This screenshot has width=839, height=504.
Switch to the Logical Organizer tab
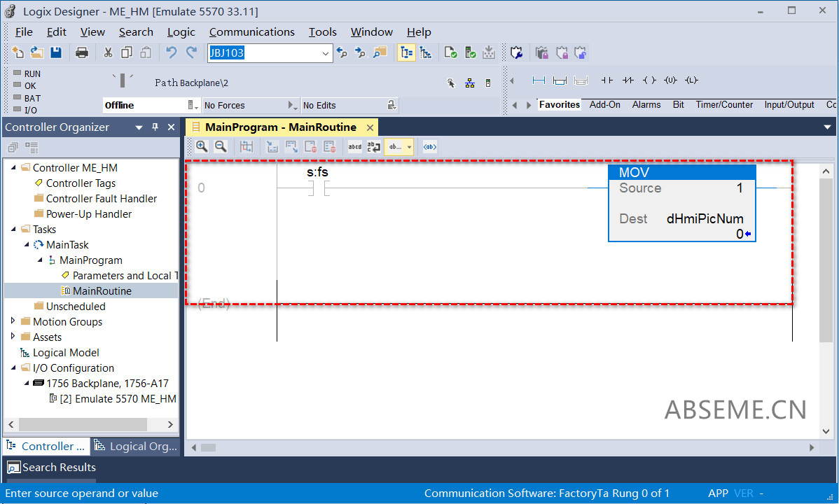pyautogui.click(x=137, y=446)
